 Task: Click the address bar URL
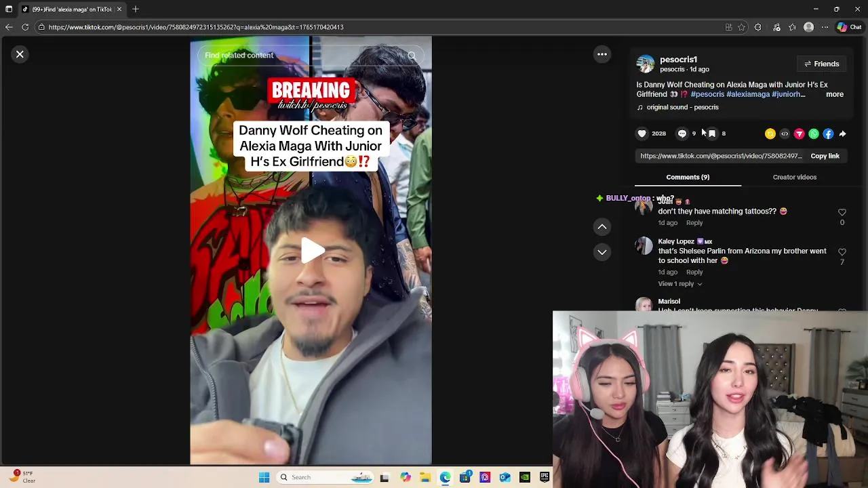click(196, 27)
